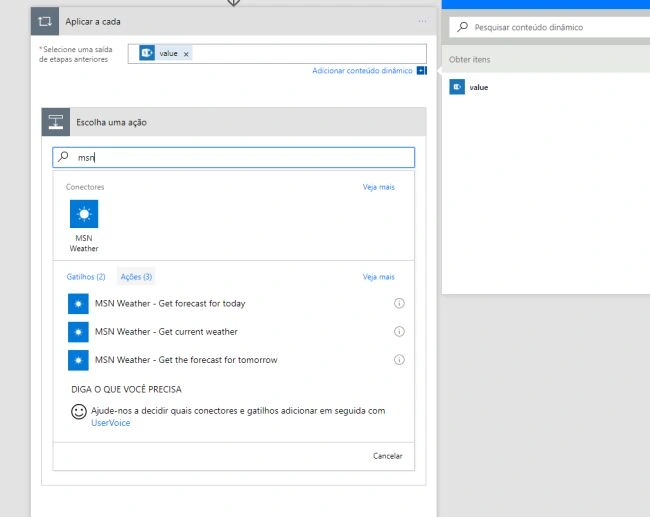Click the MSN Weather connector label
Viewport: 650px width, 517px height.
click(84, 243)
